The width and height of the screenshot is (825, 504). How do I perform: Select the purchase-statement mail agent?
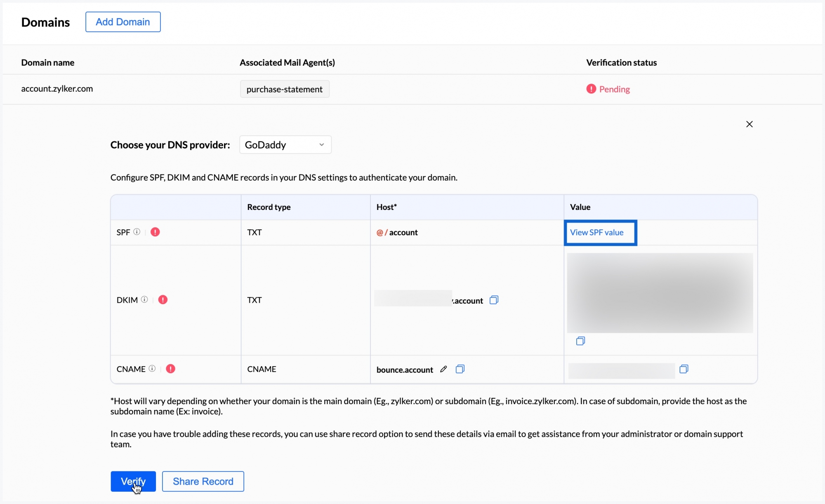tap(285, 89)
